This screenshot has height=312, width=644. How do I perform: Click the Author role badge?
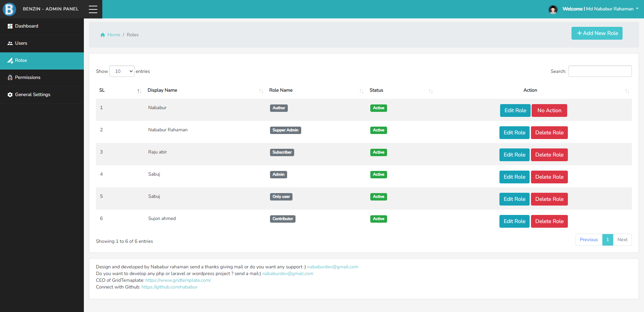pyautogui.click(x=279, y=108)
